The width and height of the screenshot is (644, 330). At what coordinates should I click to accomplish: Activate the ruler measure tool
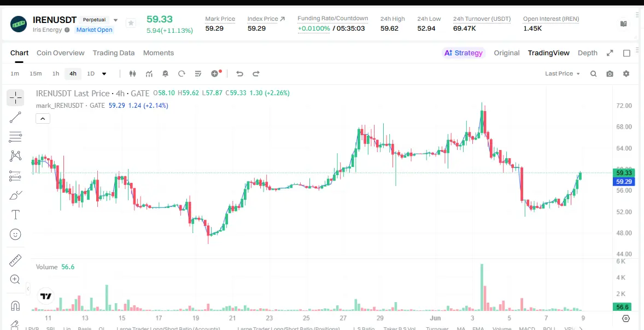(x=15, y=260)
